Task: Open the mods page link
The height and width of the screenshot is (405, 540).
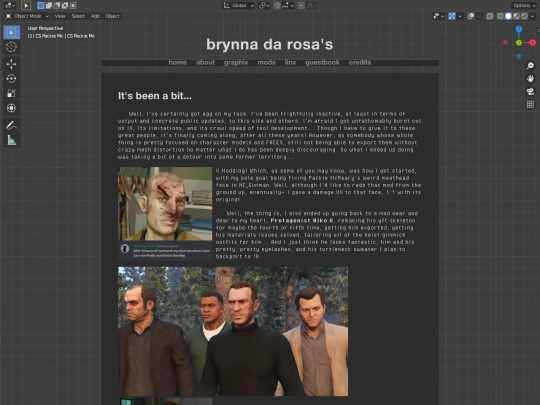Action: 267,62
